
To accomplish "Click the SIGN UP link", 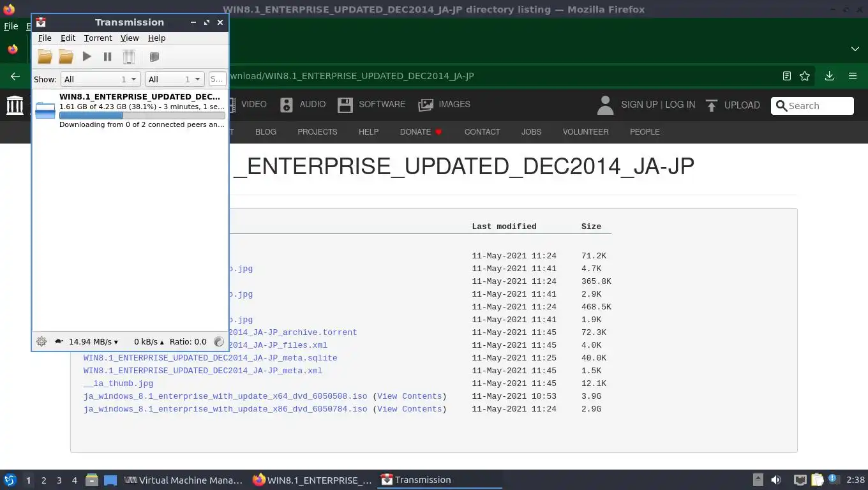I will 639,105.
